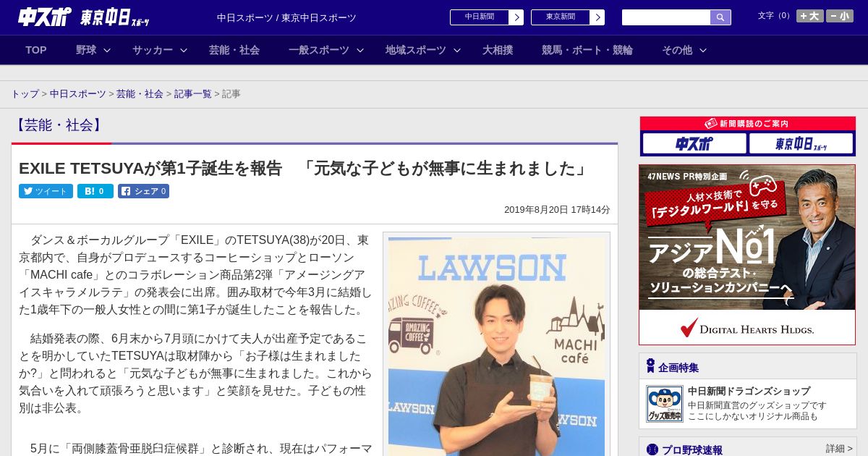Click the header search input field

[x=666, y=17]
